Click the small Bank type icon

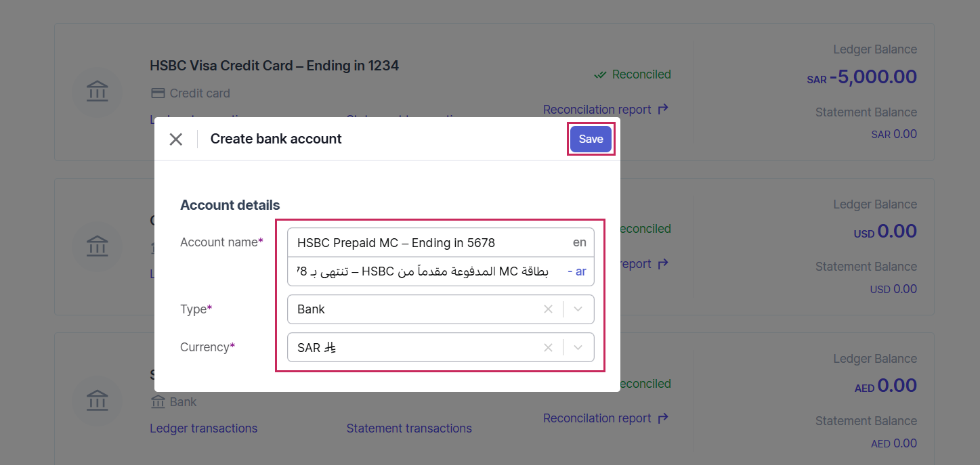coord(158,402)
